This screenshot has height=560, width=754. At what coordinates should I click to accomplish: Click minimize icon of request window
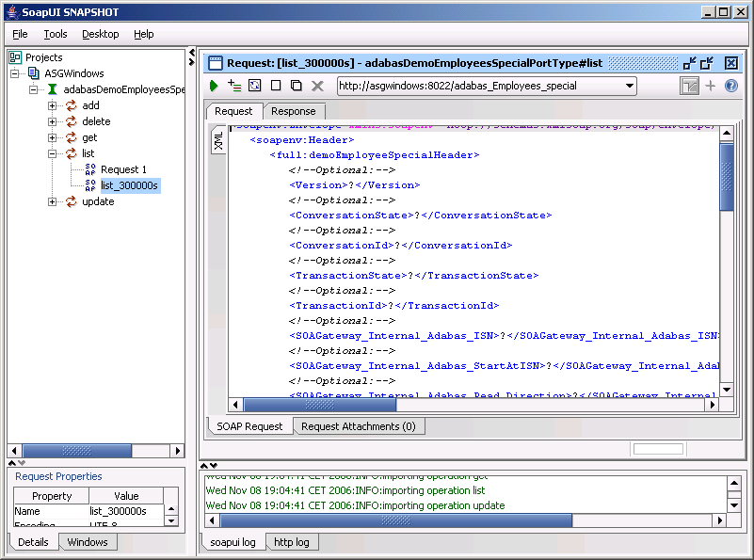point(690,63)
